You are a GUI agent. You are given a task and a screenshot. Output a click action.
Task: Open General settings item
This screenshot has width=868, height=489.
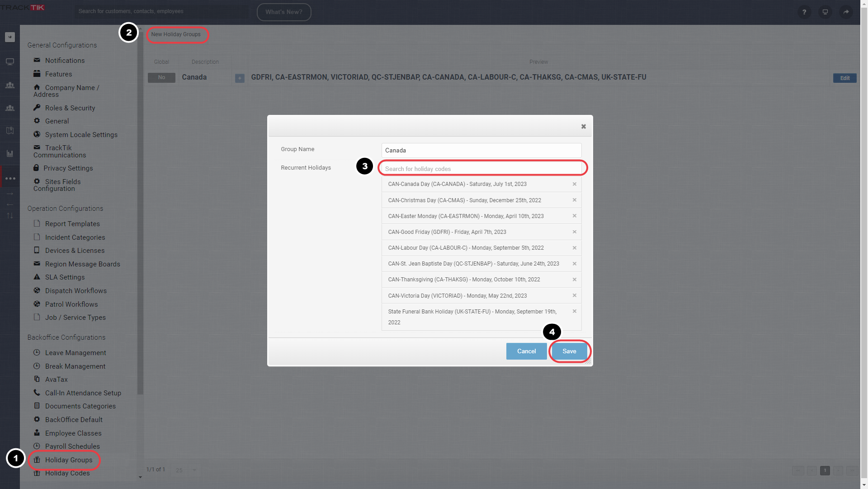pyautogui.click(x=57, y=121)
